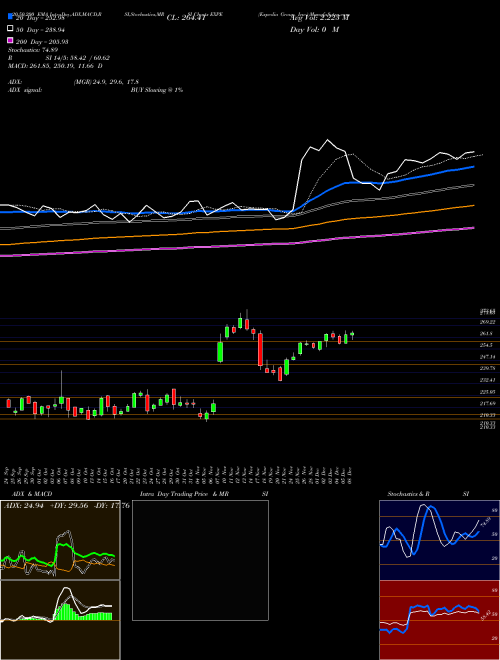500x660 pixels.
Task: Click the blue 20 Day EMA legend swatch
Action: 10,17
